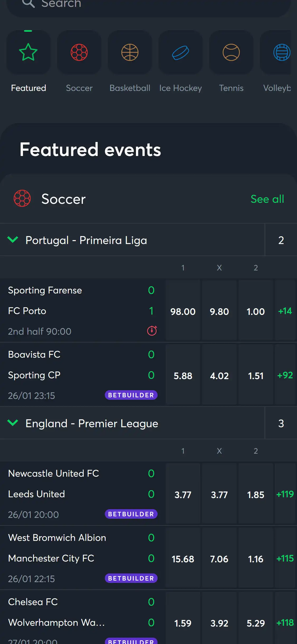
Task: Collapse the England - Premier League section
Action: (x=13, y=423)
